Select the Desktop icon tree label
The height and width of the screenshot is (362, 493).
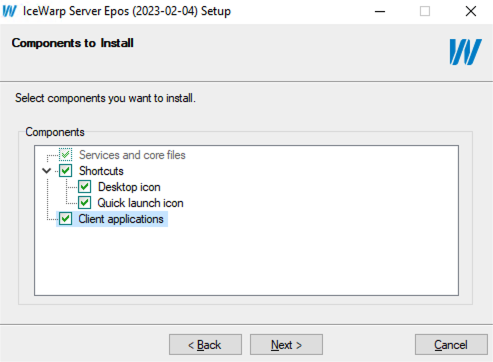(x=129, y=187)
